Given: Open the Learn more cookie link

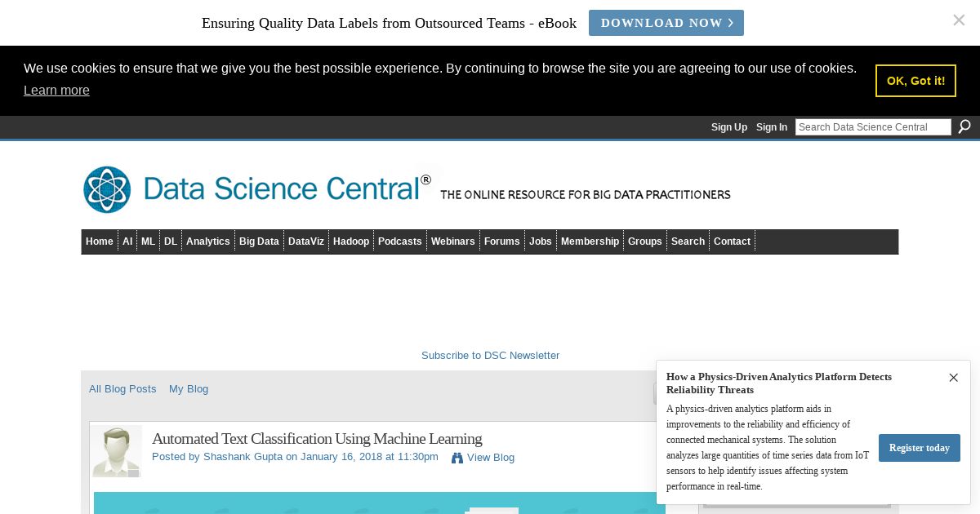Looking at the screenshot, I should [x=56, y=91].
